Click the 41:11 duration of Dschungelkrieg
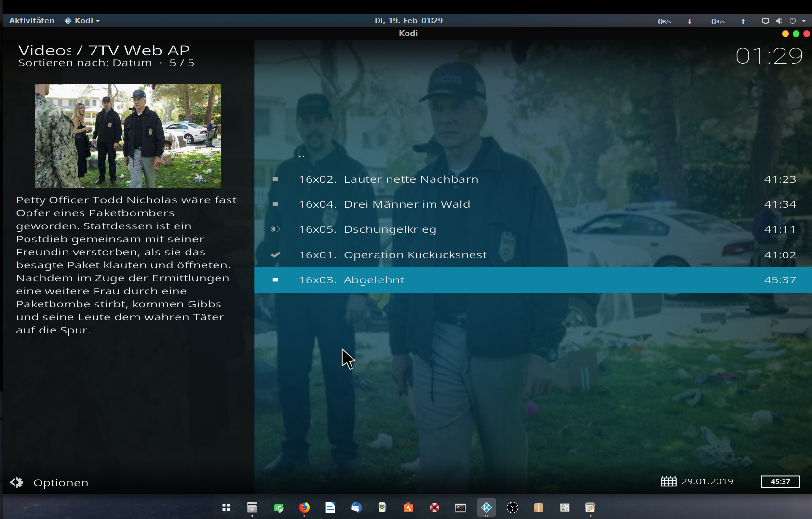Screen dimensions: 812x519 (780, 229)
